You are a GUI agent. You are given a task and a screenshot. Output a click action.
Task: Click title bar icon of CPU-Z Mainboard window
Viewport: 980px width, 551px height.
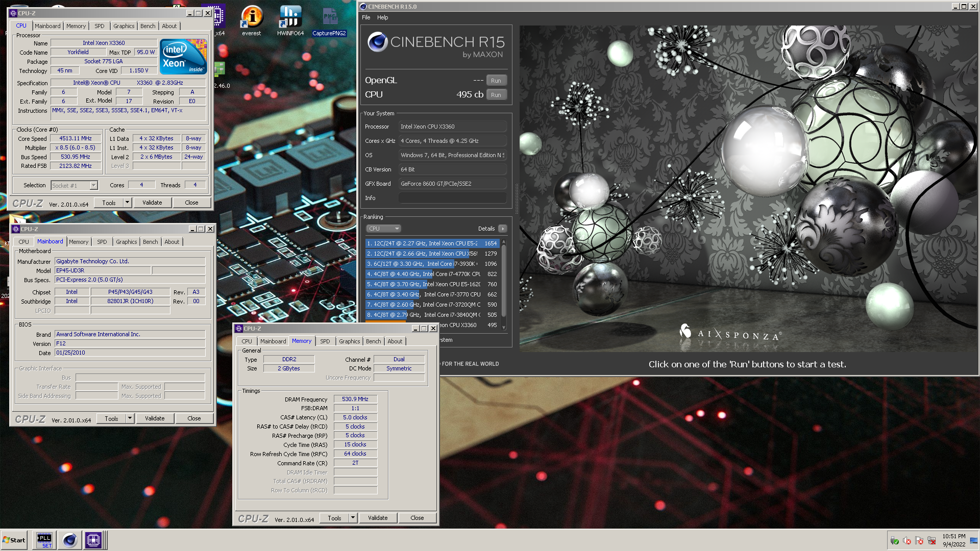[15, 229]
